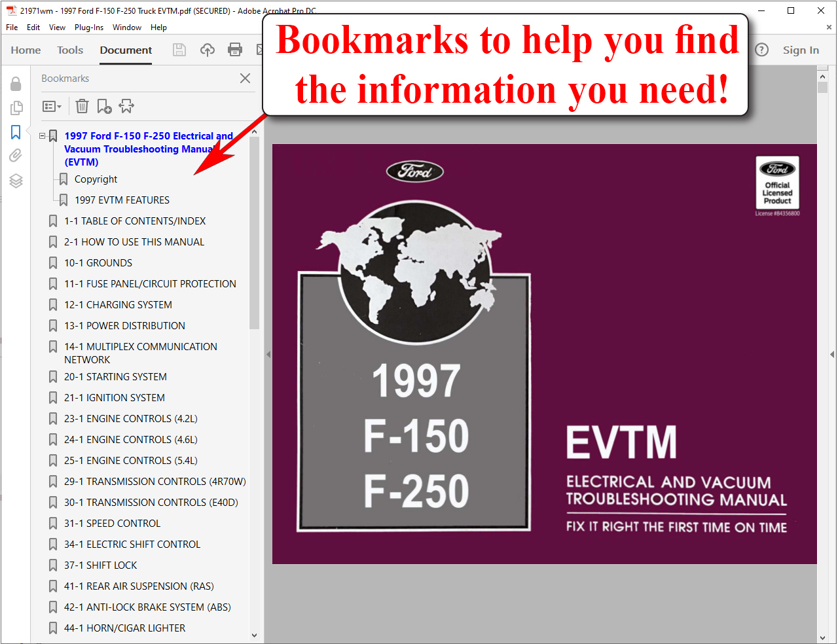Click bookmarks panel scroll down arrow
This screenshot has height=644, width=838.
pos(254,635)
